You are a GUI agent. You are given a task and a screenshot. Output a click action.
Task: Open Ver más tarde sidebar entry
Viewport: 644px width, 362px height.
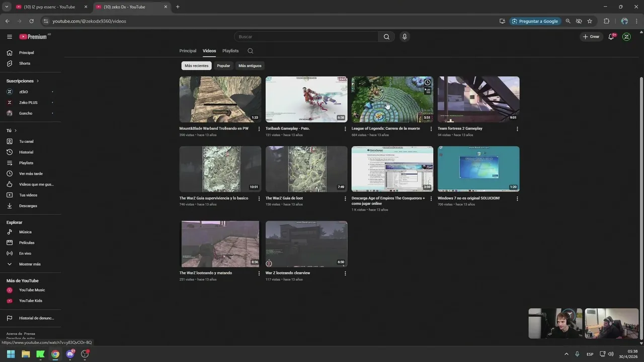31,173
